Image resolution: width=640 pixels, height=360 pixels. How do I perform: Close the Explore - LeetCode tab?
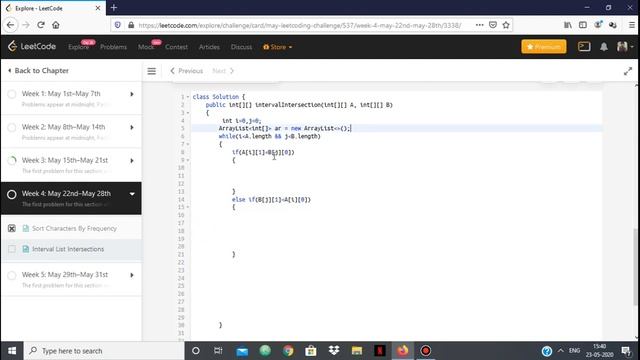click(x=98, y=8)
